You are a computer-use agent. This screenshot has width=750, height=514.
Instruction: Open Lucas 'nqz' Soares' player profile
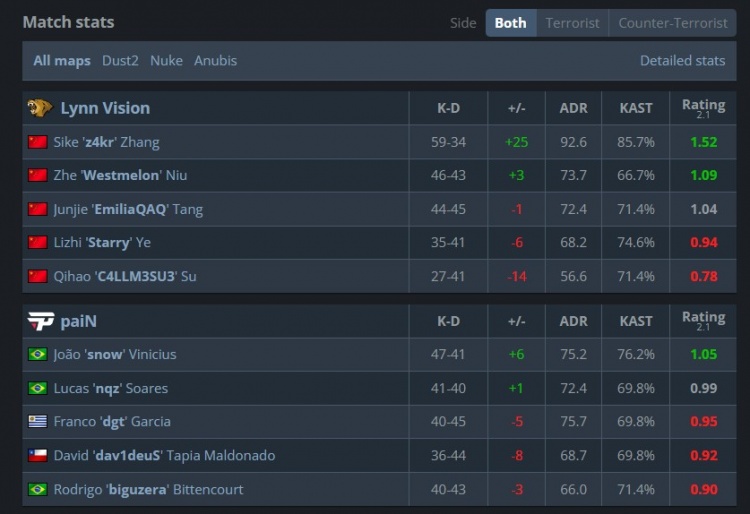coord(110,388)
